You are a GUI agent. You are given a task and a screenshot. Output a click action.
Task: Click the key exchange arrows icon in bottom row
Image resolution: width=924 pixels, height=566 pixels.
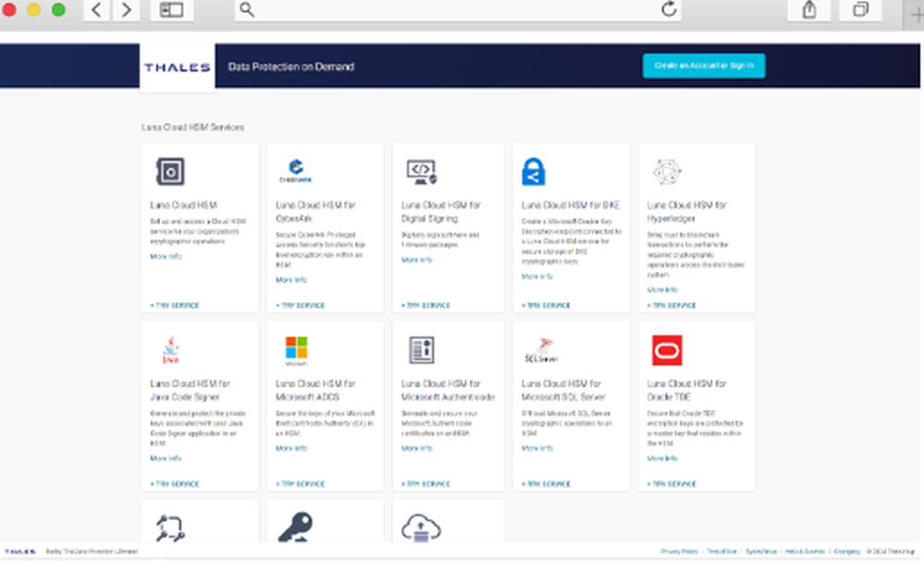pyautogui.click(x=170, y=528)
